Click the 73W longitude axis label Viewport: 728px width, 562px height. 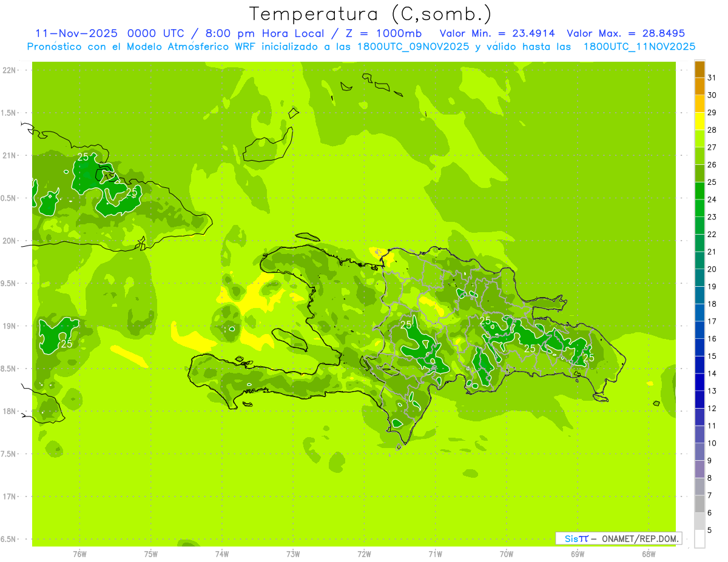coord(293,554)
